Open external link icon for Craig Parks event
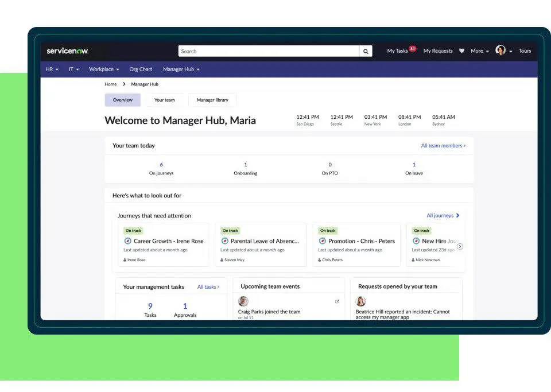551x392 pixels. click(337, 301)
